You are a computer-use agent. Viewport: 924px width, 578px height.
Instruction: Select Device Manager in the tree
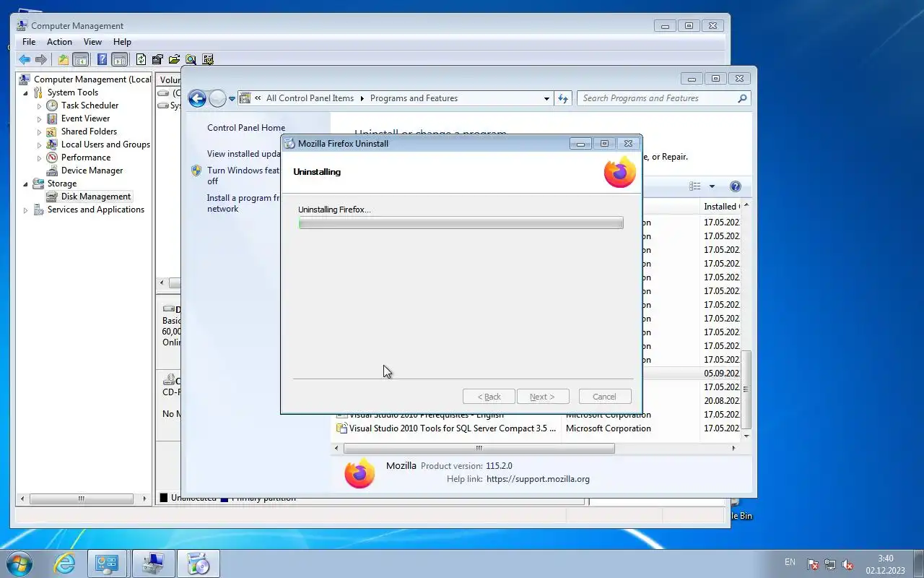pyautogui.click(x=92, y=171)
